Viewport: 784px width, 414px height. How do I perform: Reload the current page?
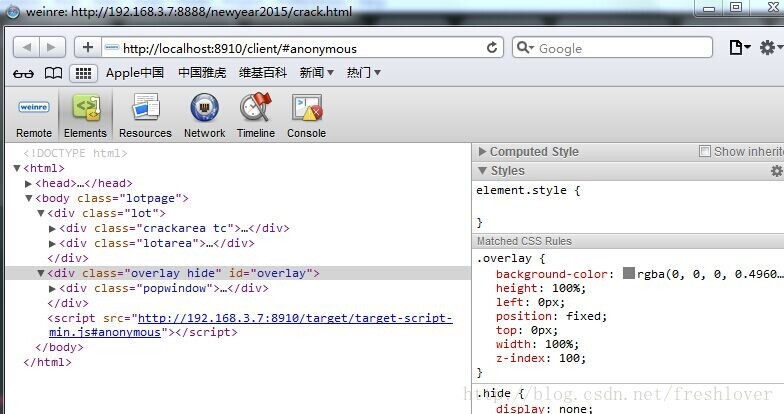coord(492,48)
